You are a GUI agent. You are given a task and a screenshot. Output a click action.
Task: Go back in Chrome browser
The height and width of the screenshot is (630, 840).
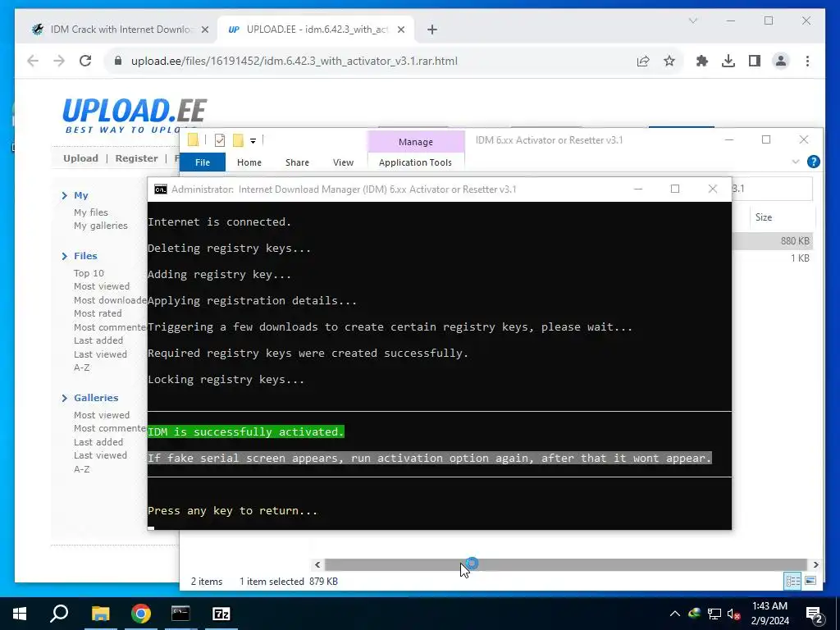click(33, 61)
